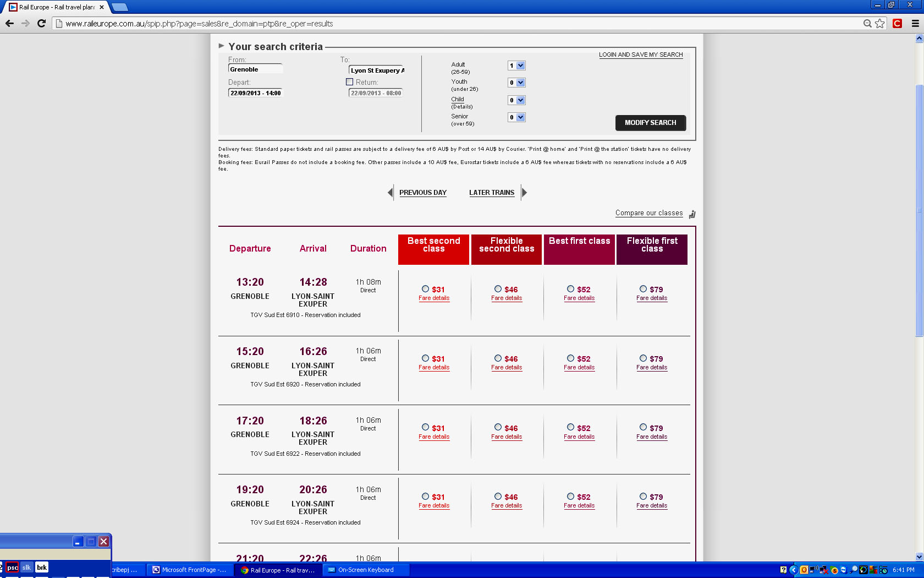Image resolution: width=924 pixels, height=578 pixels.
Task: Click Flexible first class column header
Action: coord(652,249)
